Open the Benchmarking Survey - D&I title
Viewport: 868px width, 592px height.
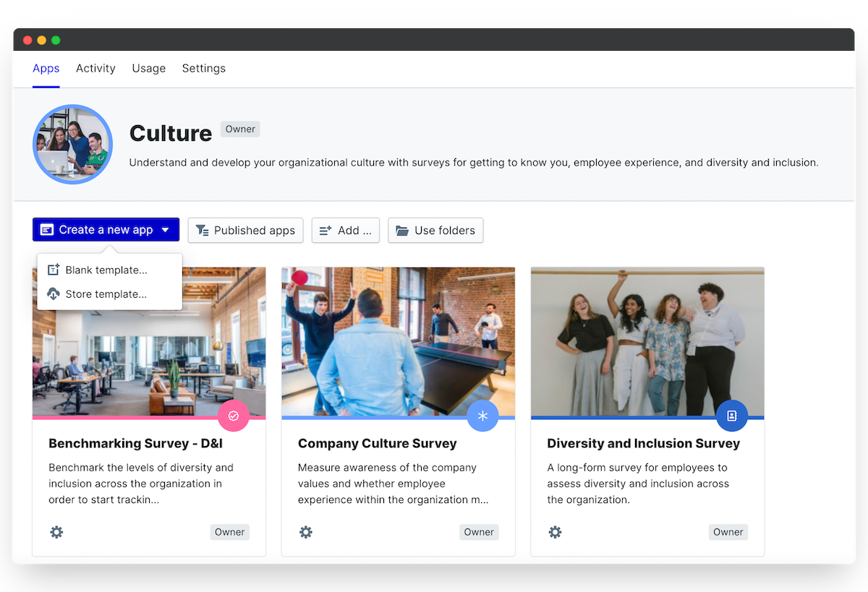(135, 443)
